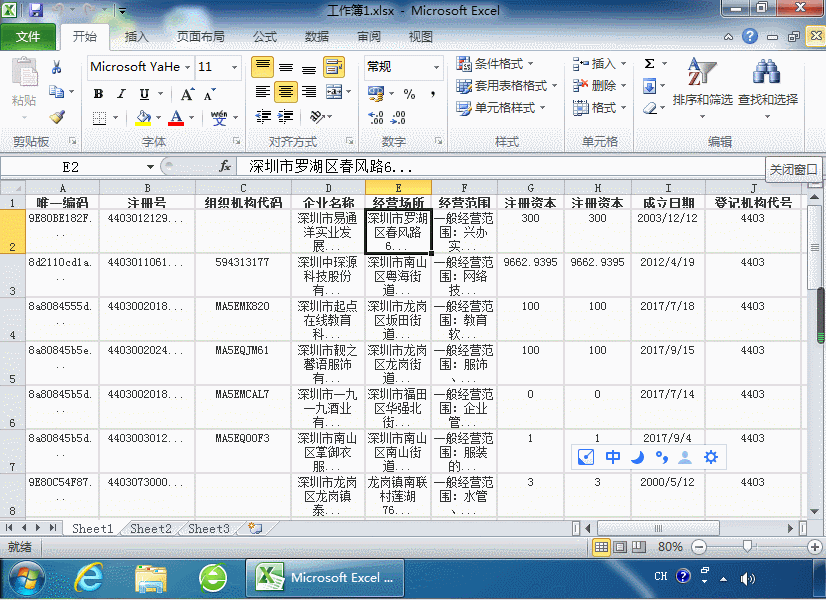Select the Format Painter brush
This screenshot has height=600, width=826.
click(56, 116)
